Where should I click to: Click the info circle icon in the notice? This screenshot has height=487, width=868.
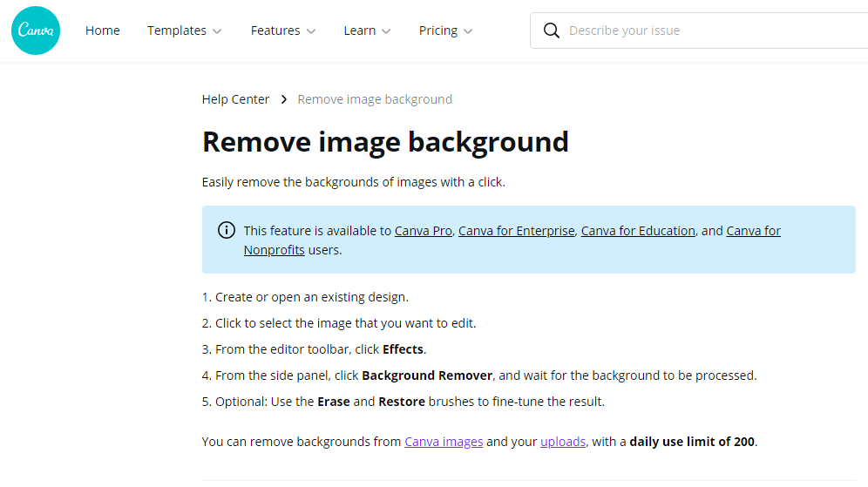(226, 230)
